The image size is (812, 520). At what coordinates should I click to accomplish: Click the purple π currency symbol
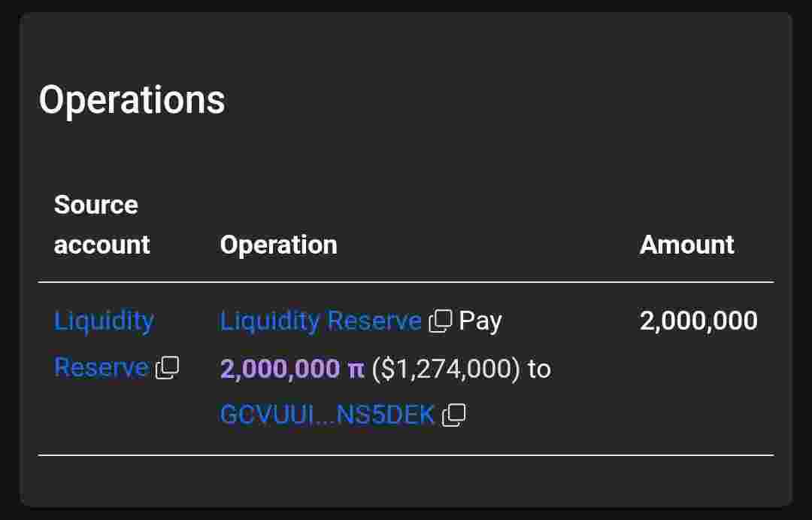click(356, 369)
